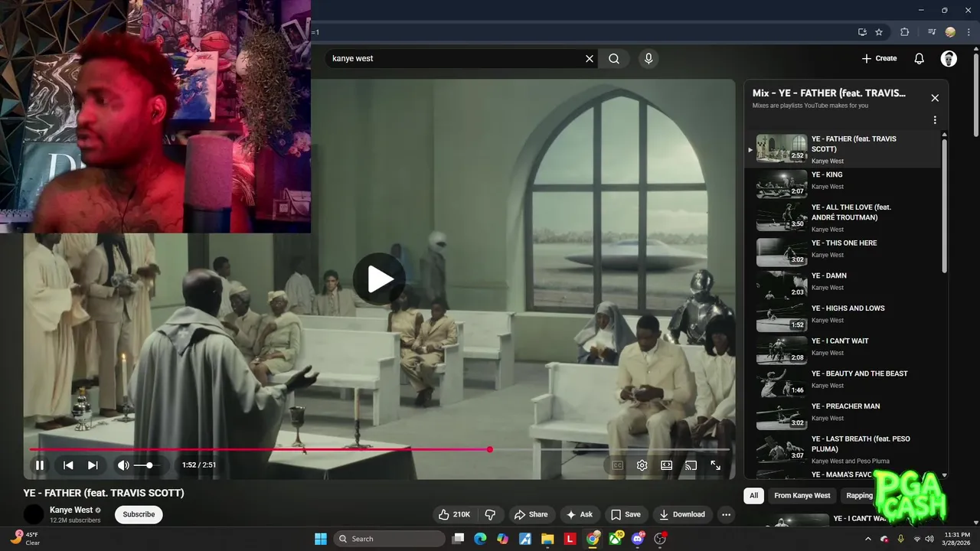Open the YouTube account avatar menu
Screen dimensions: 980x551
[949, 58]
